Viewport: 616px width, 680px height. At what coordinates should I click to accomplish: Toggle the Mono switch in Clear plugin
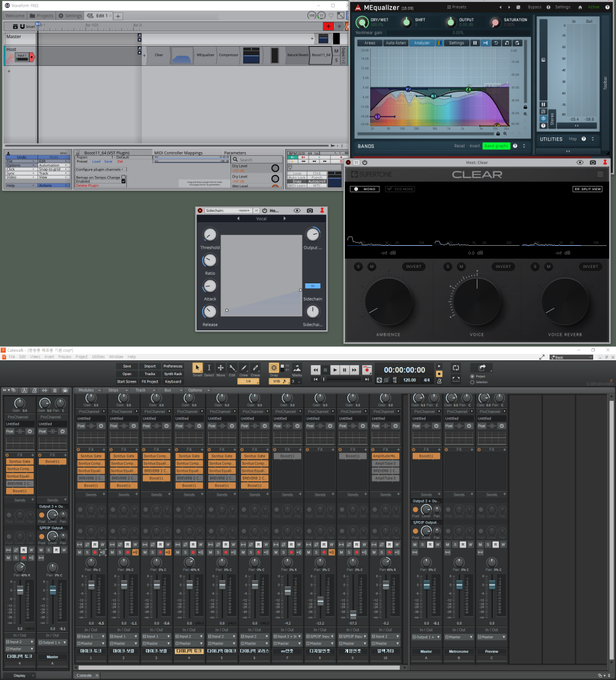(x=365, y=189)
